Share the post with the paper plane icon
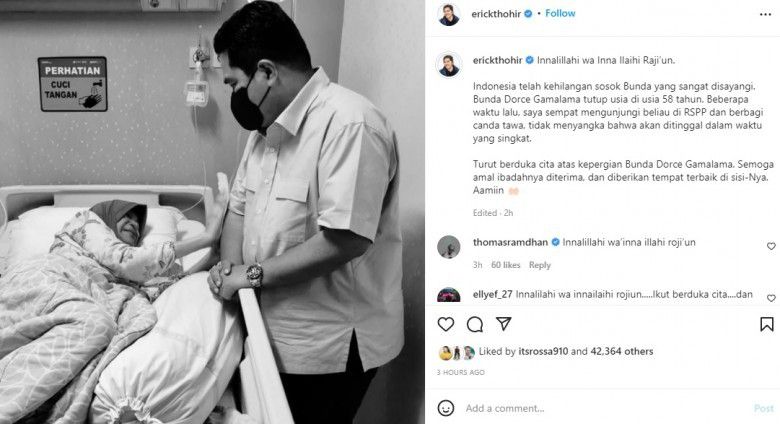The image size is (780, 424). pos(503,324)
